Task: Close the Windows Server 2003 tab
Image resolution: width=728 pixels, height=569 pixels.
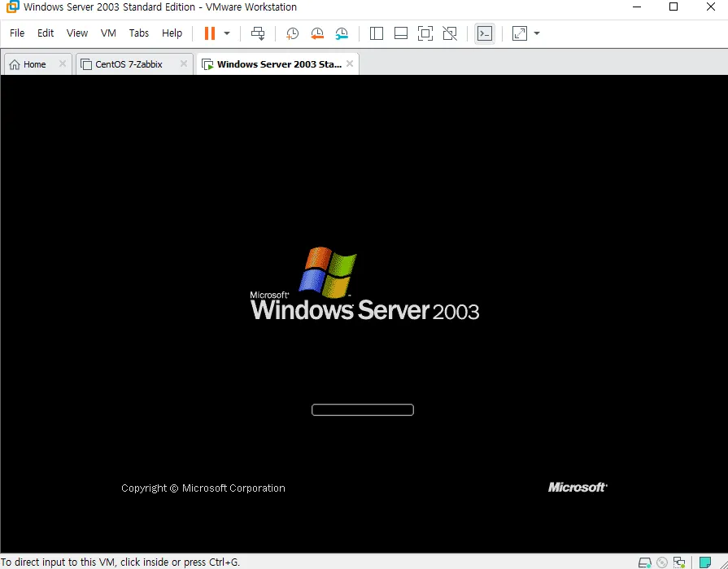Action: (350, 63)
